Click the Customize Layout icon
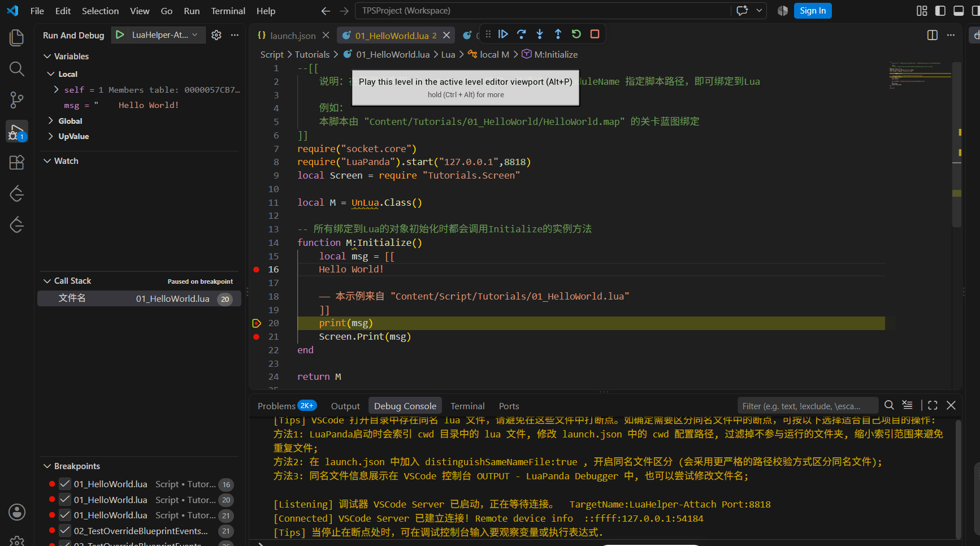The image size is (980, 546). pyautogui.click(x=922, y=11)
